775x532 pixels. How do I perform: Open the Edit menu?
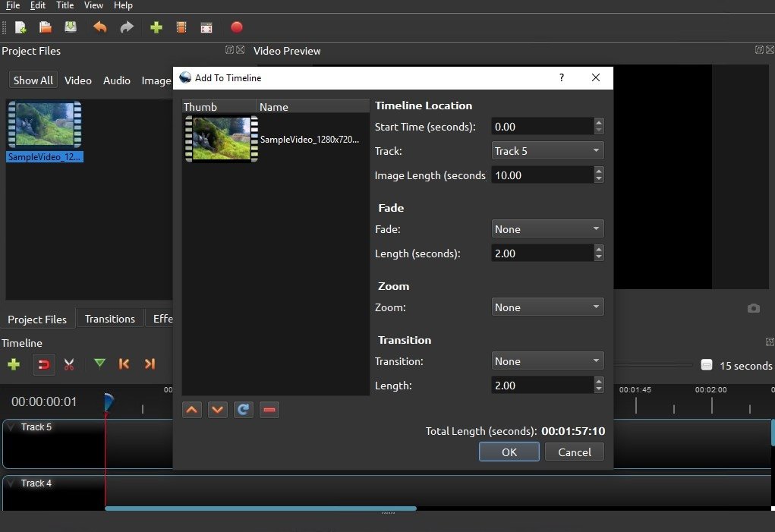pos(37,5)
